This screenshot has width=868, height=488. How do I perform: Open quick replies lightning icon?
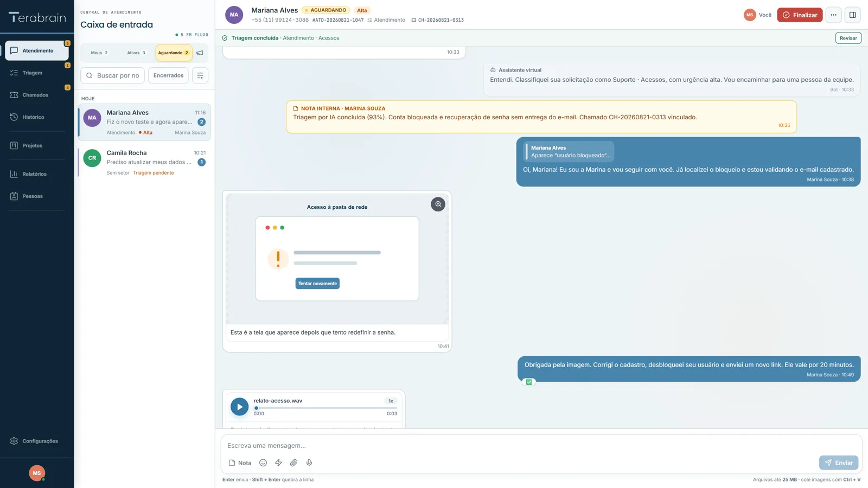[278, 463]
